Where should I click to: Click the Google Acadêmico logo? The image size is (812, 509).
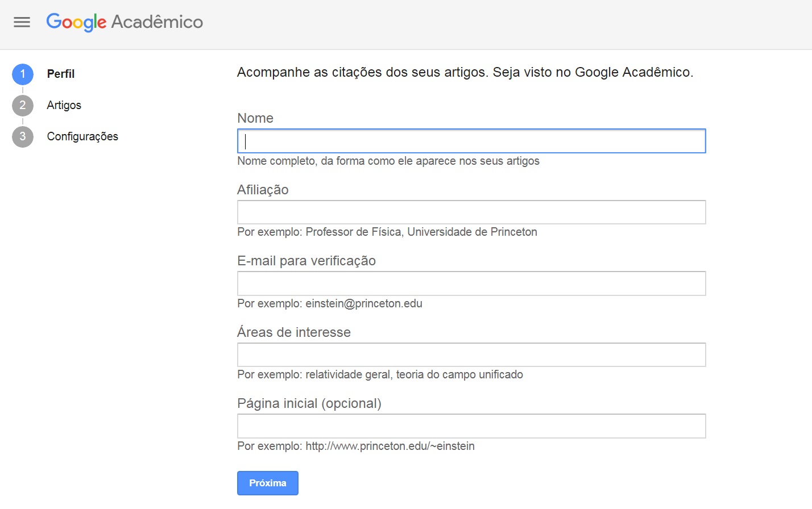[125, 22]
